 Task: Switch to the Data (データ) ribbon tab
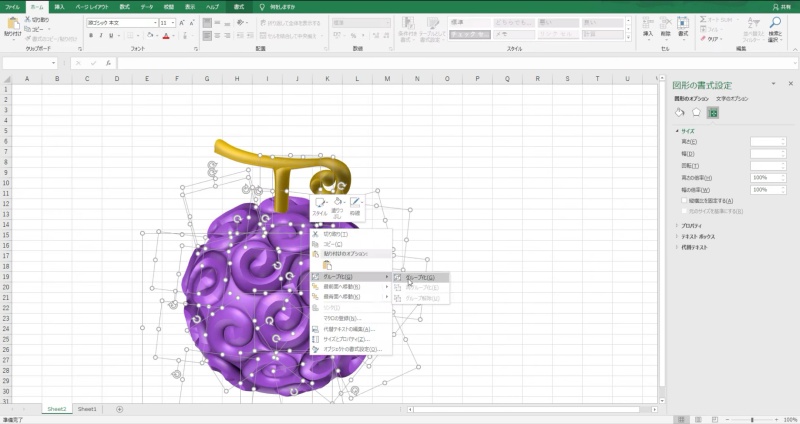pos(147,7)
